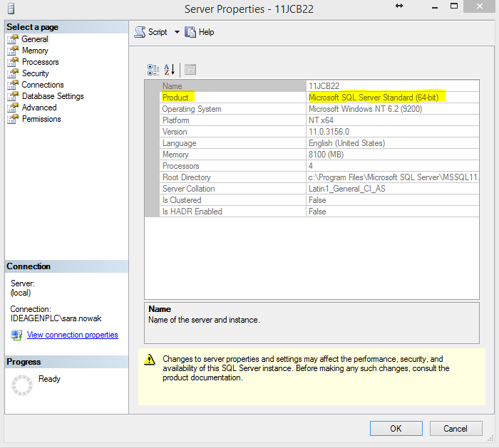Open the Advanced page
Image resolution: width=499 pixels, height=448 pixels.
click(x=39, y=108)
